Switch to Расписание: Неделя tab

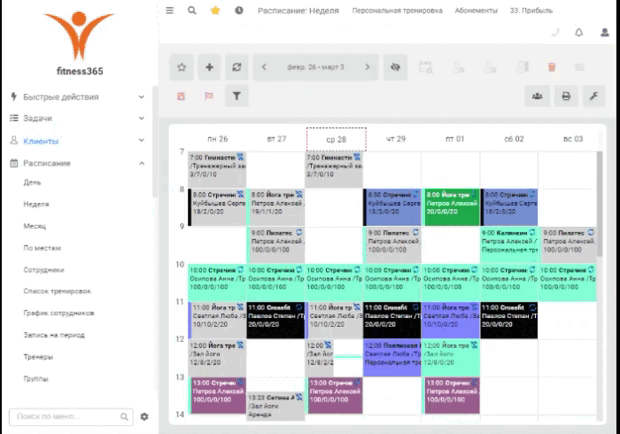pyautogui.click(x=299, y=11)
